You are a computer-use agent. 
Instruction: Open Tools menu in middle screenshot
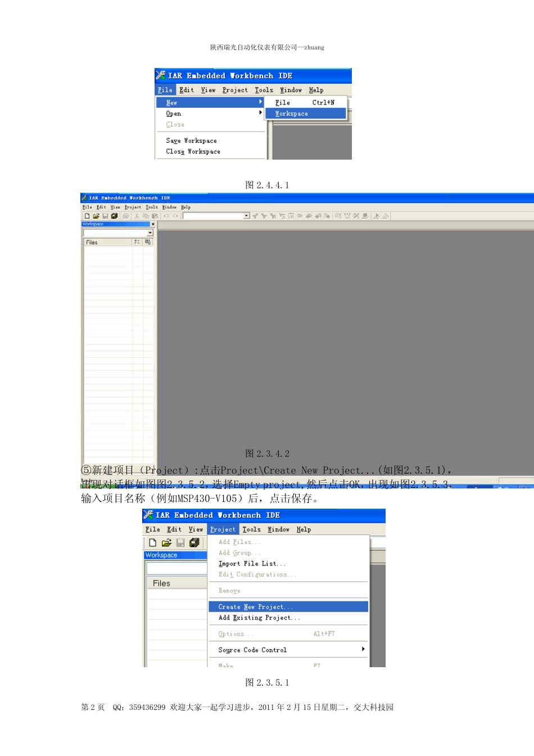(x=152, y=207)
